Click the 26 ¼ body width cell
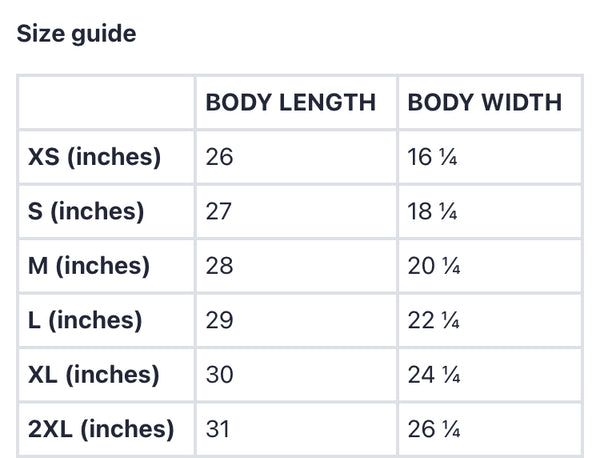The image size is (600, 458). pos(434,430)
